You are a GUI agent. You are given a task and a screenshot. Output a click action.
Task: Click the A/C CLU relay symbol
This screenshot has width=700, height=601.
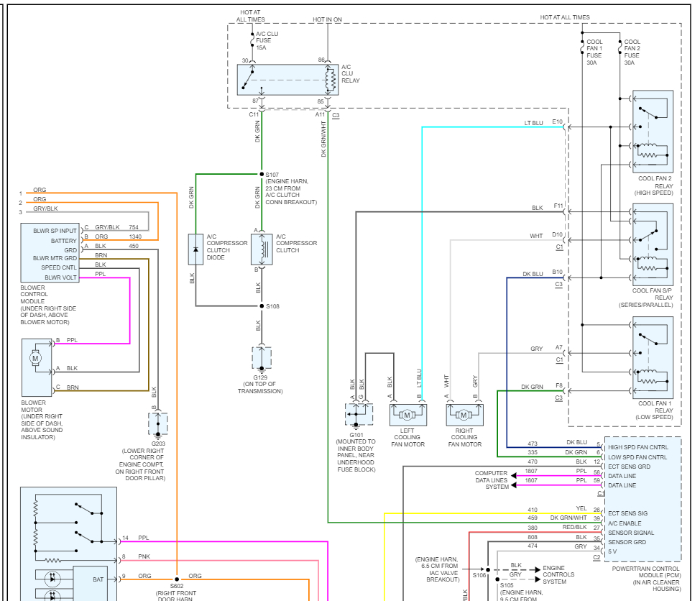(287, 80)
